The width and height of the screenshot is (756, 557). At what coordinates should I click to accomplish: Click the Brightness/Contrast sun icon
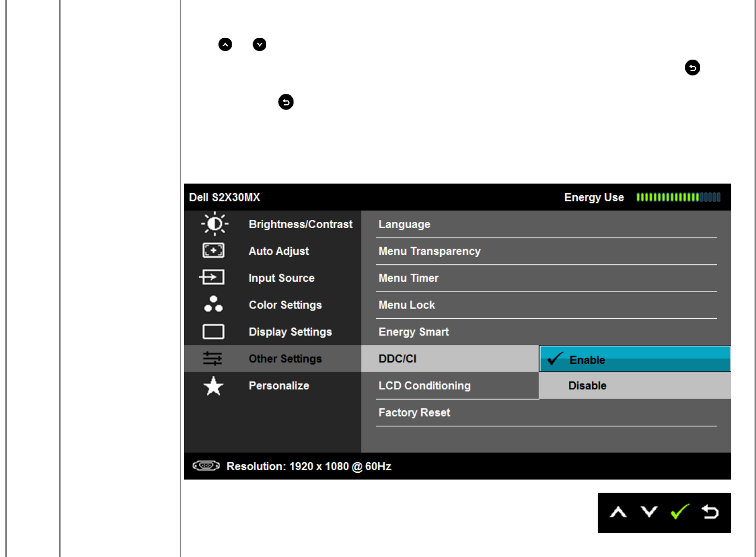pyautogui.click(x=214, y=224)
